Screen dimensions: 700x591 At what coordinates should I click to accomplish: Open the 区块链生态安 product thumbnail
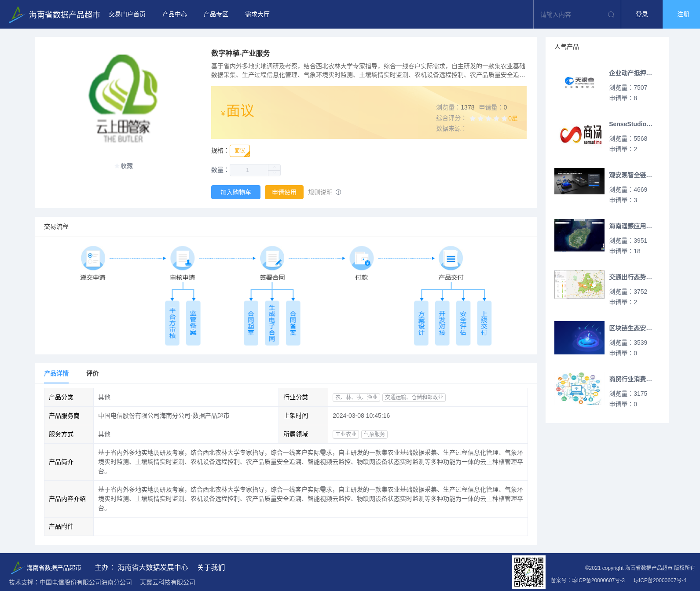[x=579, y=338]
